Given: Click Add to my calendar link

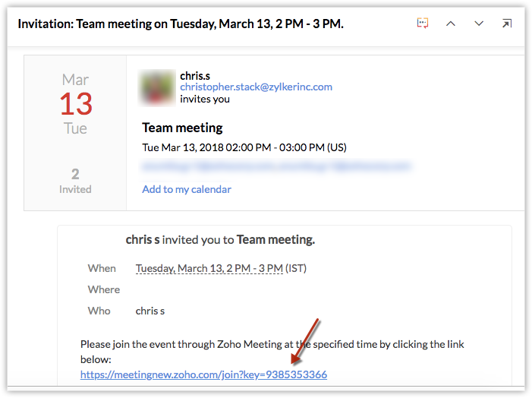Looking at the screenshot, I should (187, 189).
